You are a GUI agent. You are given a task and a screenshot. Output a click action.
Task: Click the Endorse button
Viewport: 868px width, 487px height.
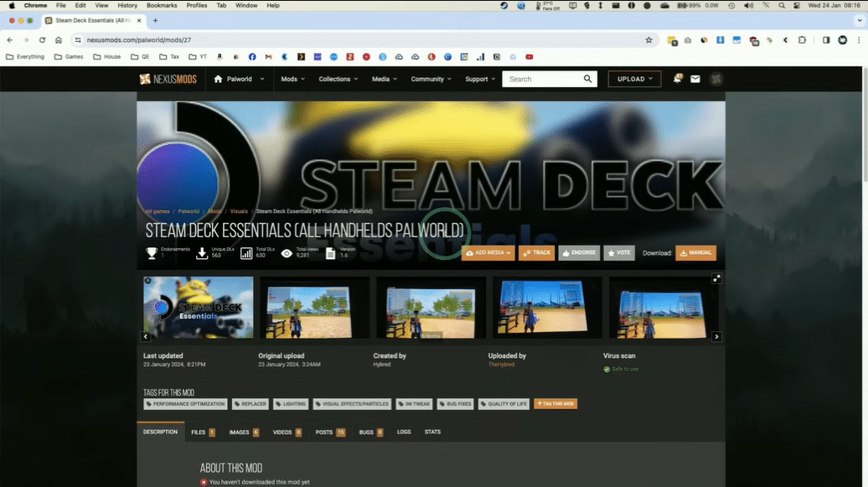[580, 252]
